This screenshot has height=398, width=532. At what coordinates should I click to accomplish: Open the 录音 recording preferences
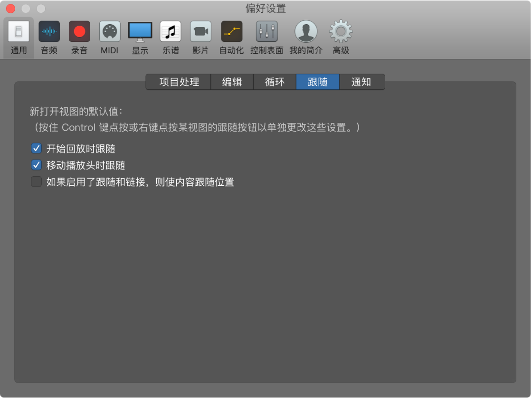79,38
